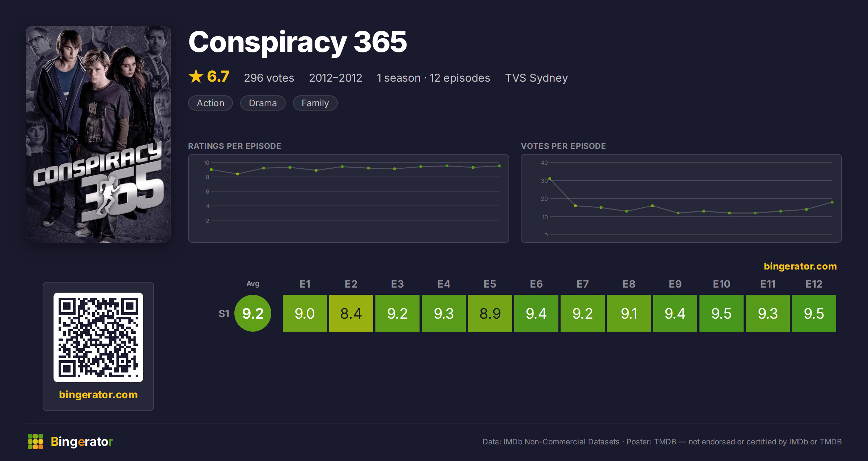This screenshot has width=868, height=461.
Task: Open the Conspiracy 365 poster thumbnail
Action: tap(98, 134)
